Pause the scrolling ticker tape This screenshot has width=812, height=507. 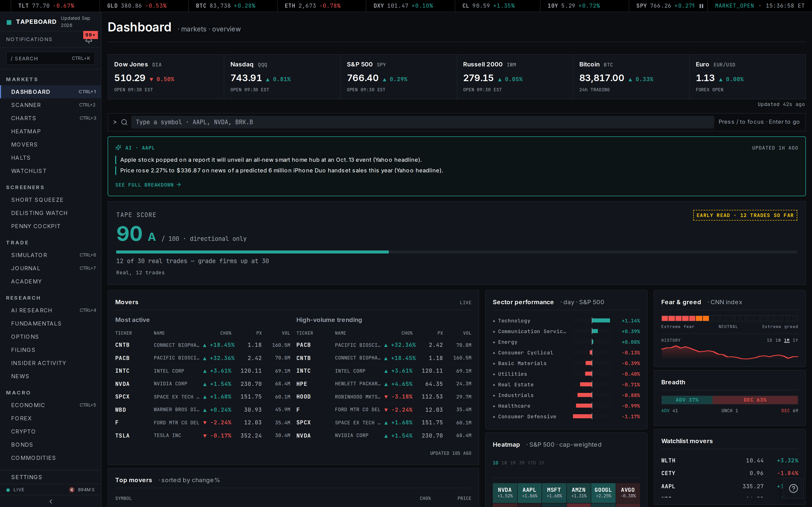701,6
